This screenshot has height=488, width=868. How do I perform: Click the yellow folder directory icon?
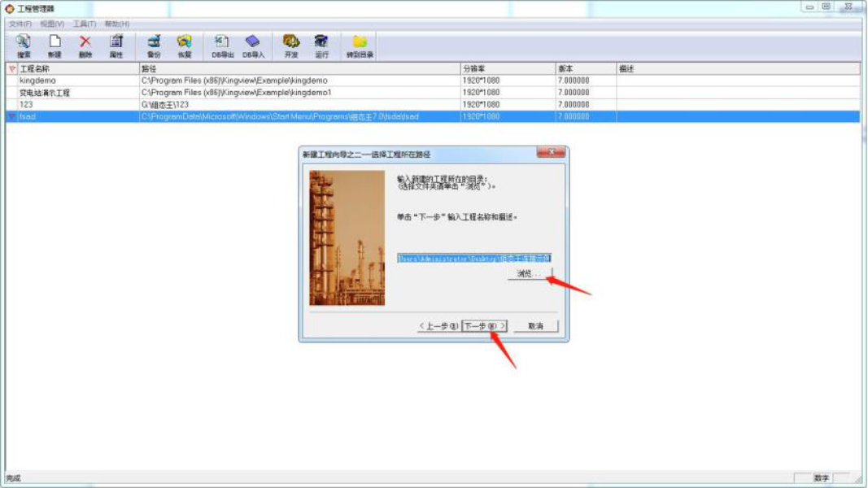tap(358, 41)
